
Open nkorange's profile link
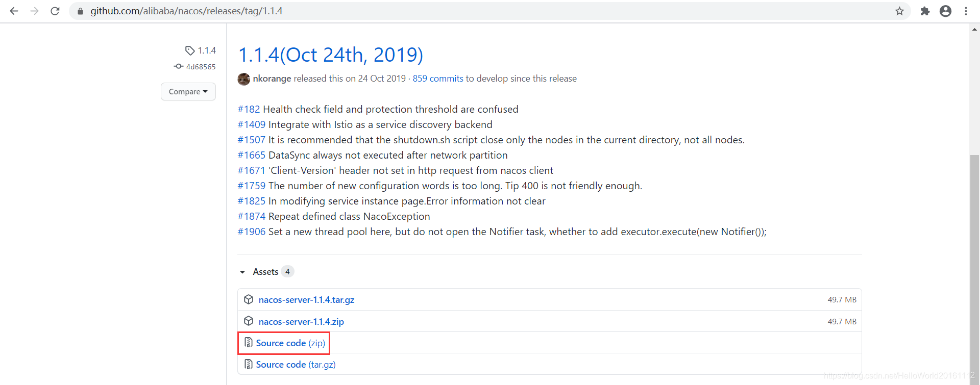click(272, 79)
